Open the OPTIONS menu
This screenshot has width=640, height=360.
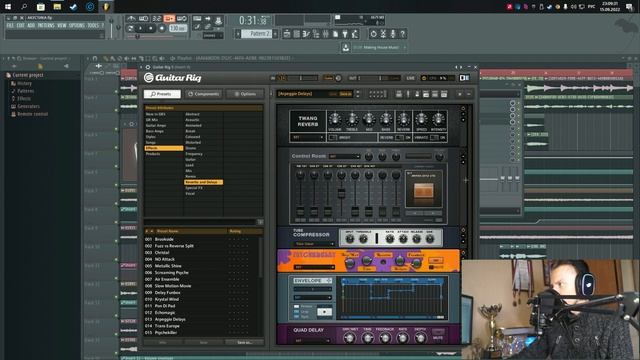76,25
